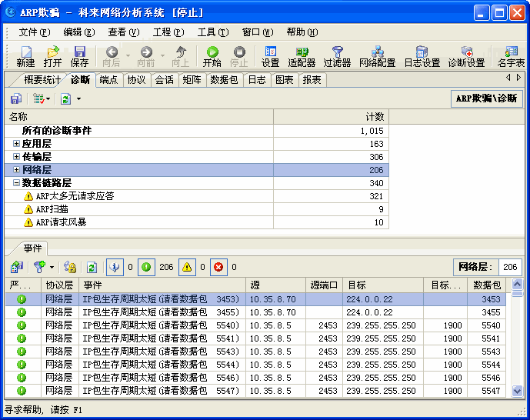Screen dimensions: 530x420
Task: Toggle the yellow warning severity filter
Action: [187, 268]
